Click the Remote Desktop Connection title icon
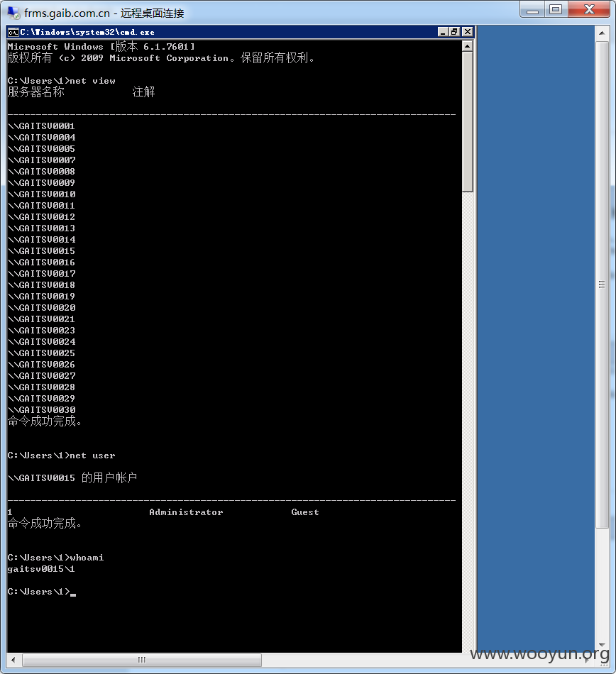The image size is (616, 674). pos(13,13)
